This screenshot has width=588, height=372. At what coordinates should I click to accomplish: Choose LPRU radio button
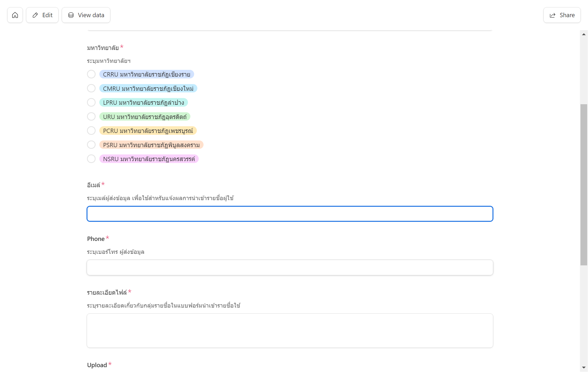point(91,102)
